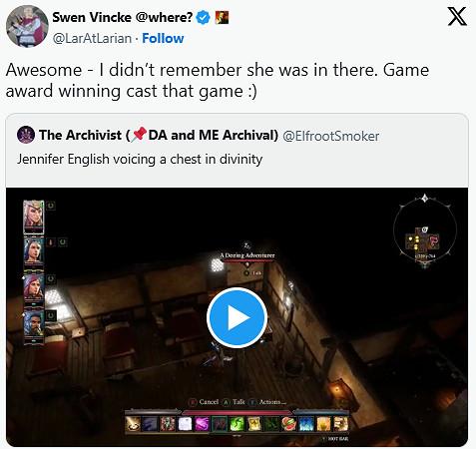Click the quoted tweet text about Jennifer English
The height and width of the screenshot is (449, 476).
140,159
